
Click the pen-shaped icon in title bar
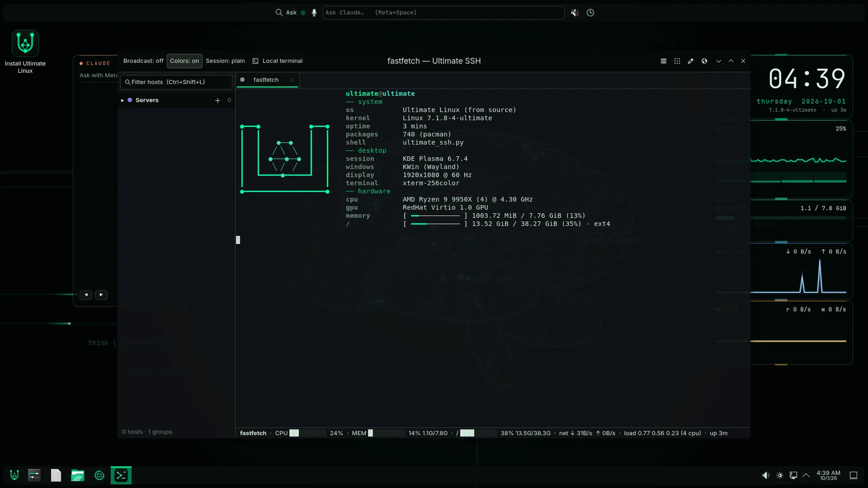tap(691, 61)
